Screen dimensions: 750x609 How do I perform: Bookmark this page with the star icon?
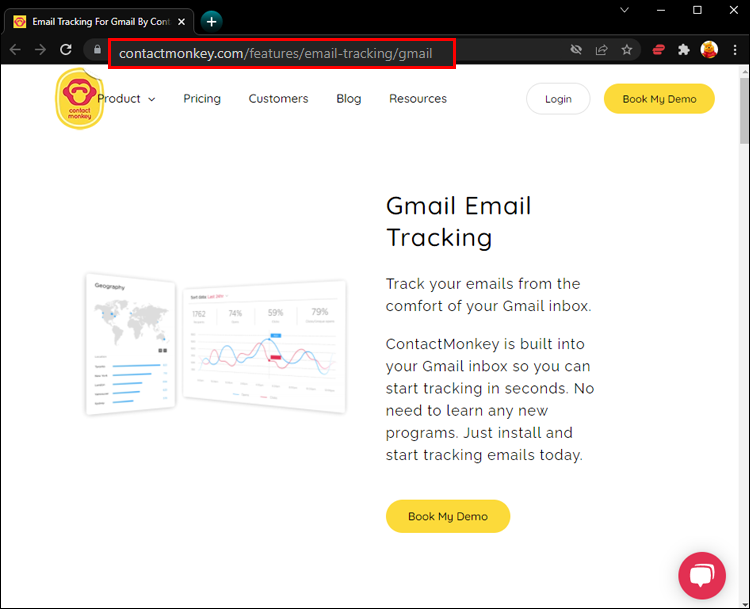click(x=627, y=50)
